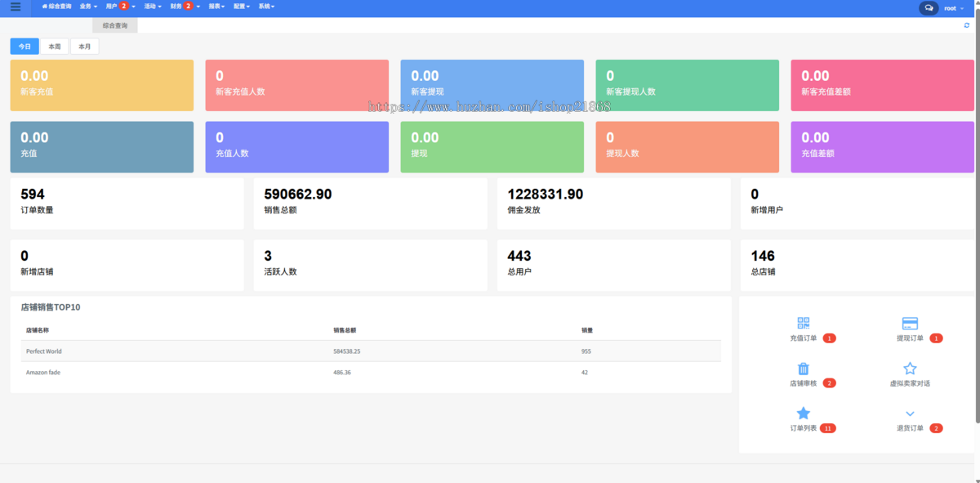Open the root user account dropdown
This screenshot has width=980, height=483.
pos(952,8)
